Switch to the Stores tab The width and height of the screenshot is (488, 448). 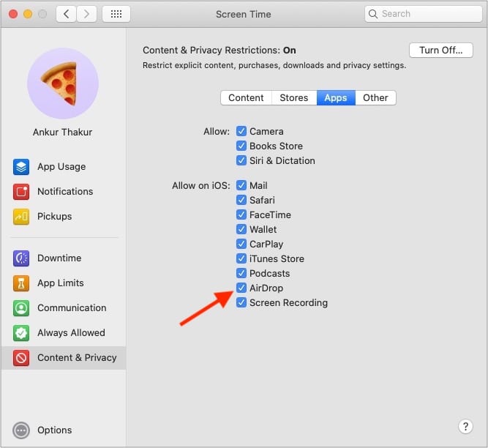[x=293, y=98]
